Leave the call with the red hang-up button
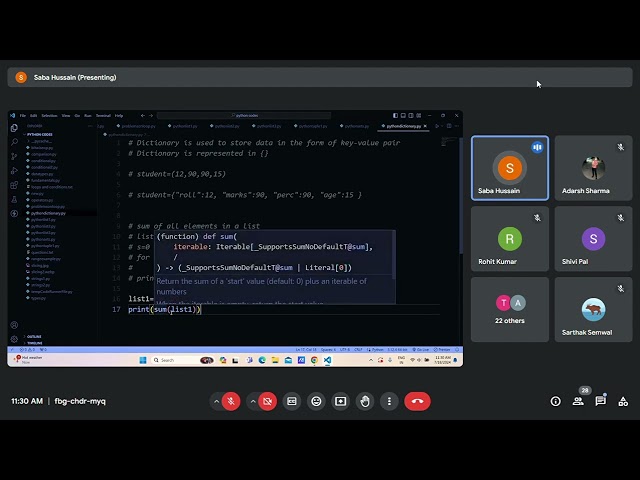 click(417, 401)
